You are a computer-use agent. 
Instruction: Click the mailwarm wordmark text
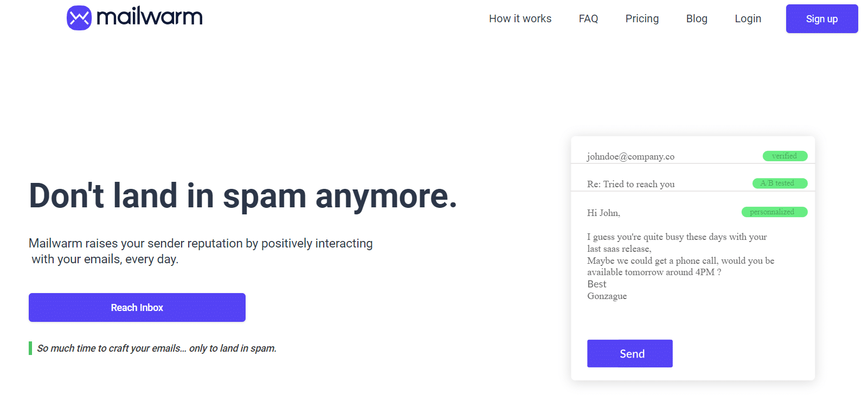150,17
